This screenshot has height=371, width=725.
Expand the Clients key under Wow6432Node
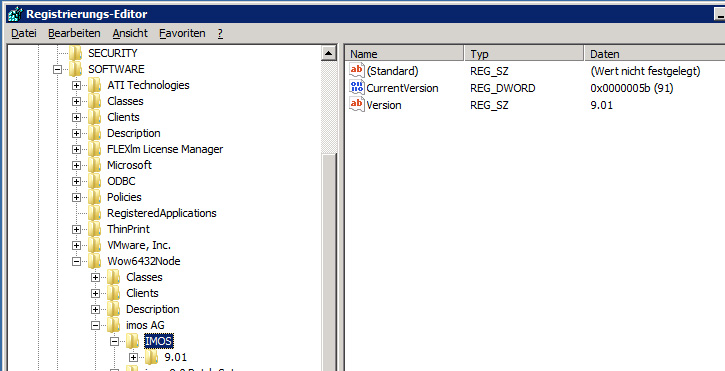pos(95,294)
